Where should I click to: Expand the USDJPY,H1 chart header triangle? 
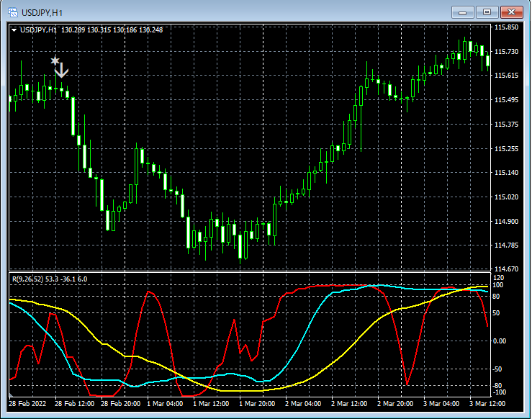click(14, 30)
